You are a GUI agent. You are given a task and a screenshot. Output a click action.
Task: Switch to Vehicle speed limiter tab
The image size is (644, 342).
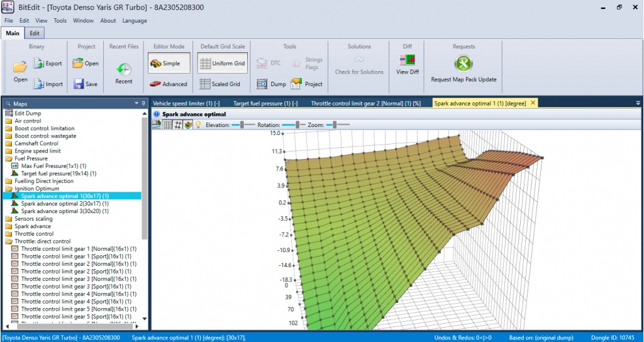point(186,104)
